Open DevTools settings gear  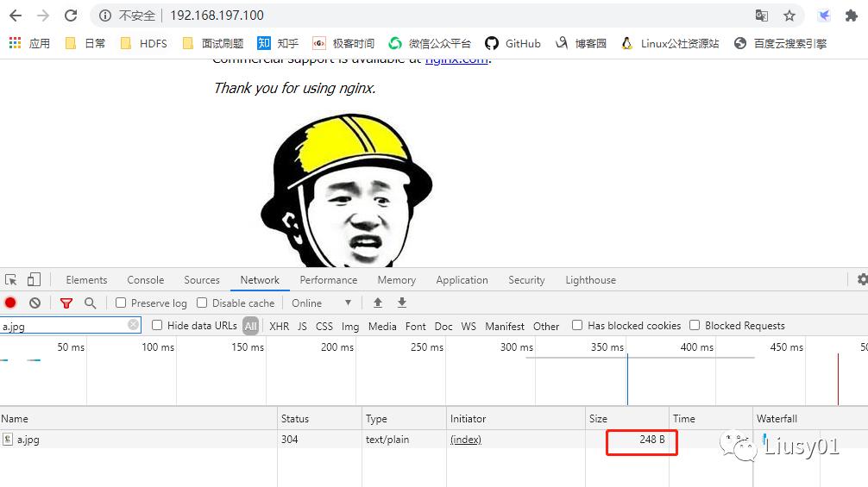coord(862,280)
